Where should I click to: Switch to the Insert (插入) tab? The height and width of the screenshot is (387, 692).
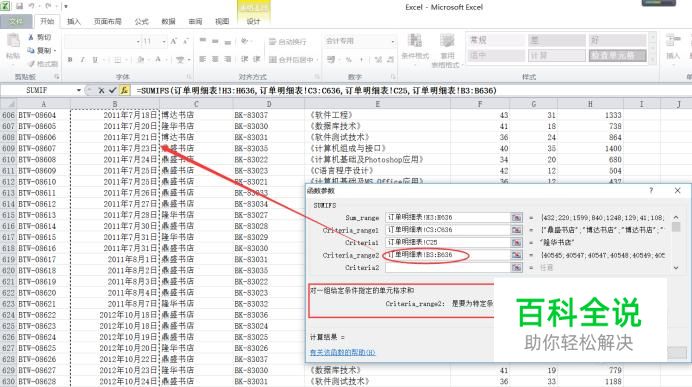tap(74, 21)
